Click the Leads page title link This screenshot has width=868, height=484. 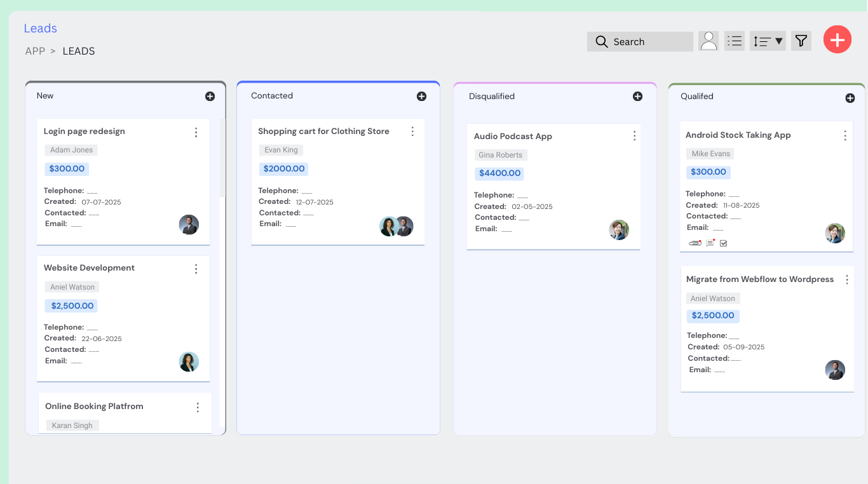pos(40,29)
